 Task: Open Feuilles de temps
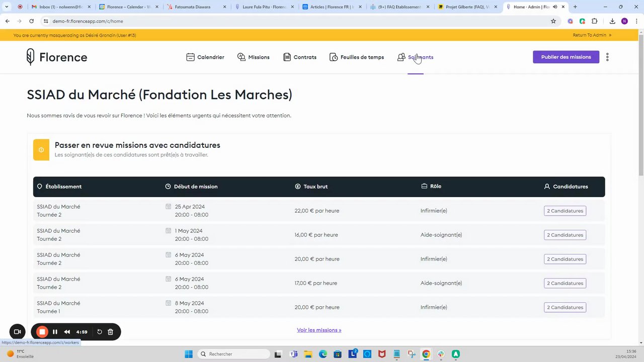pyautogui.click(x=356, y=57)
